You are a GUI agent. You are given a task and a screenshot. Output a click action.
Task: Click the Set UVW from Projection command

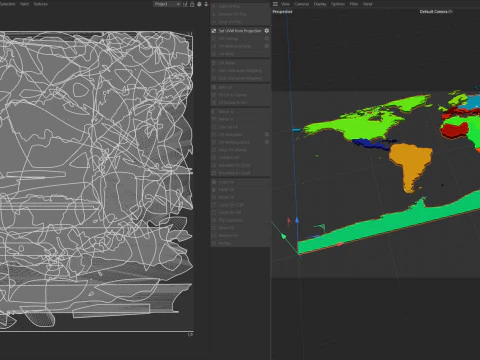click(x=240, y=31)
